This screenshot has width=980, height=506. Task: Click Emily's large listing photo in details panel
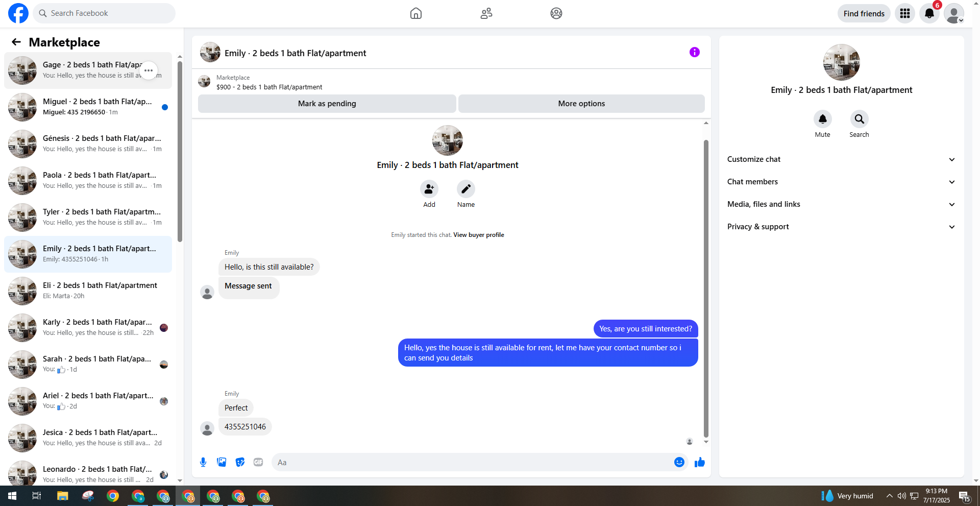pyautogui.click(x=842, y=62)
